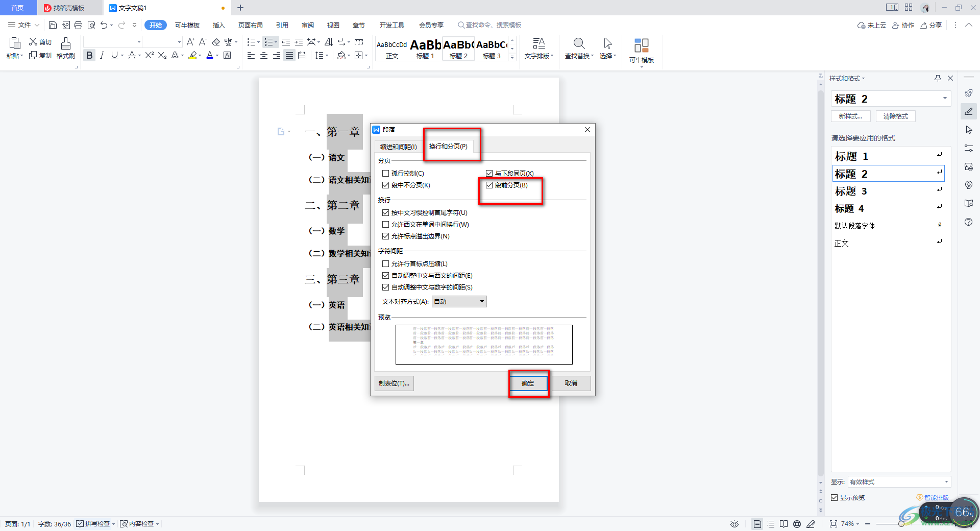Screen dimensions: 980x531
Task: Click the help question mark sidebar icon
Action: pyautogui.click(x=969, y=222)
